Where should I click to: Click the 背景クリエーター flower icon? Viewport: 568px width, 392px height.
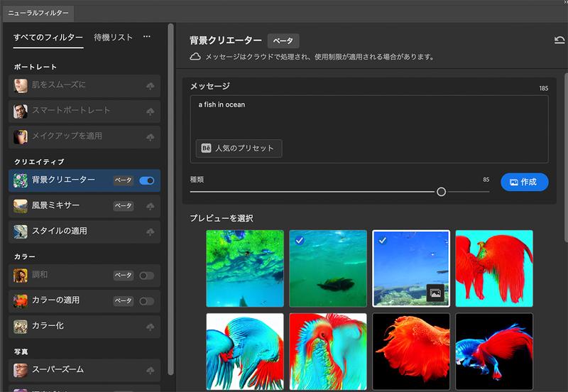click(x=21, y=180)
